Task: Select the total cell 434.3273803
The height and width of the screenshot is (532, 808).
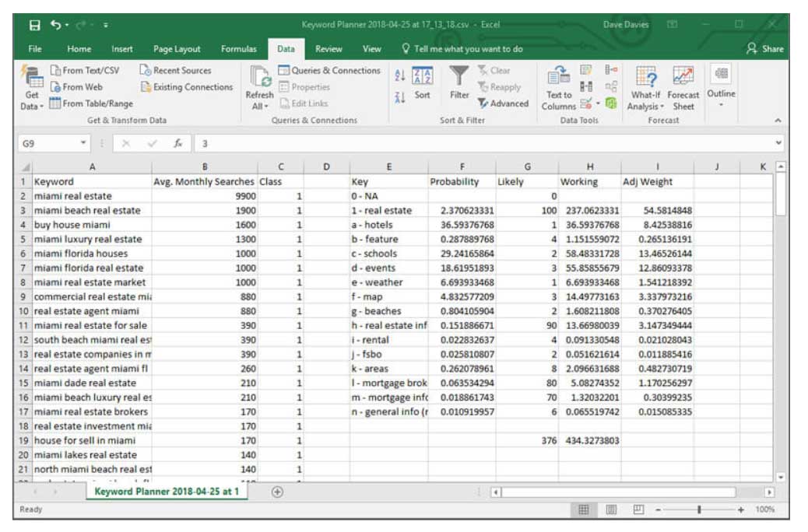Action: 589,441
